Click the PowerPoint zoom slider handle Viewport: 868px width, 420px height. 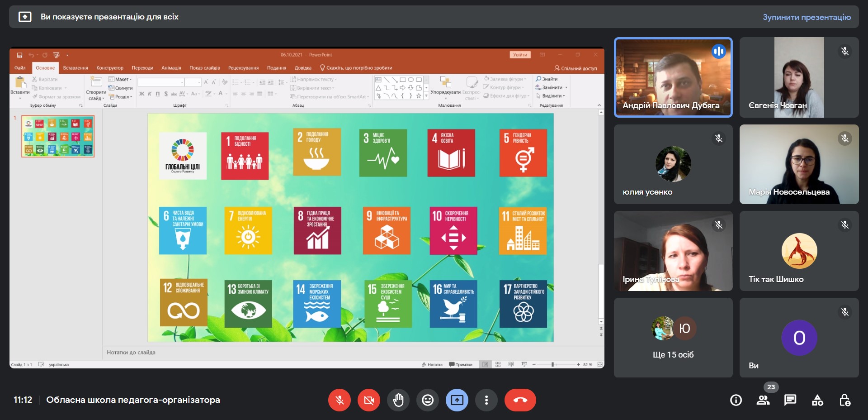552,364
